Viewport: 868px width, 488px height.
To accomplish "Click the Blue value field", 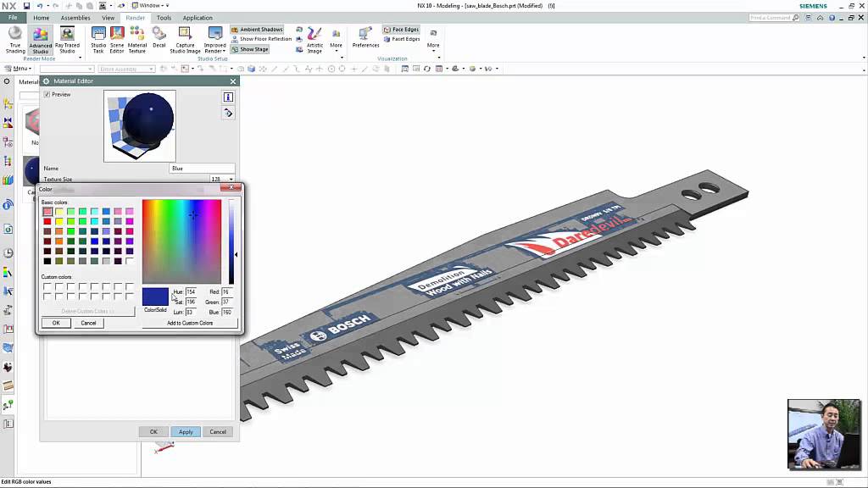I will point(227,312).
